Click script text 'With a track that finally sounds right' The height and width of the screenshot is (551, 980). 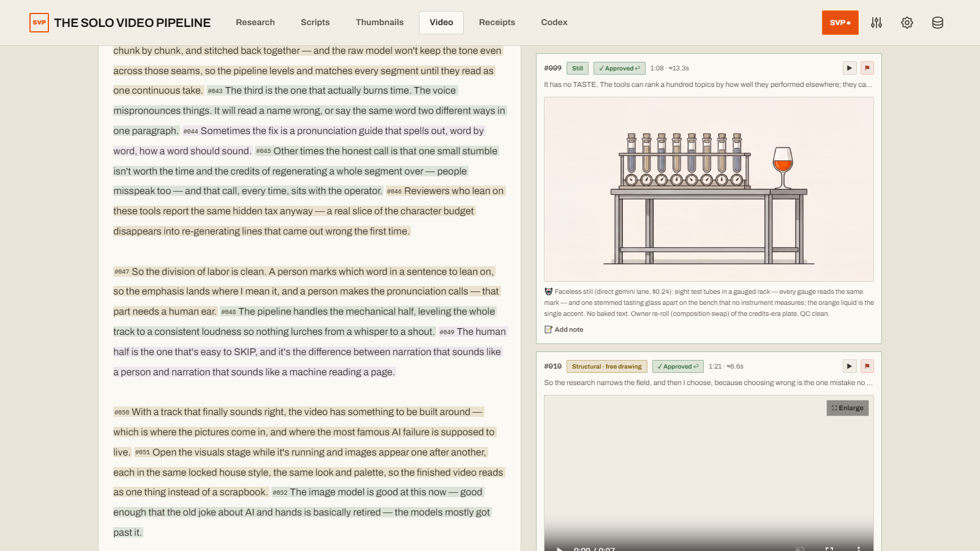[x=208, y=411]
